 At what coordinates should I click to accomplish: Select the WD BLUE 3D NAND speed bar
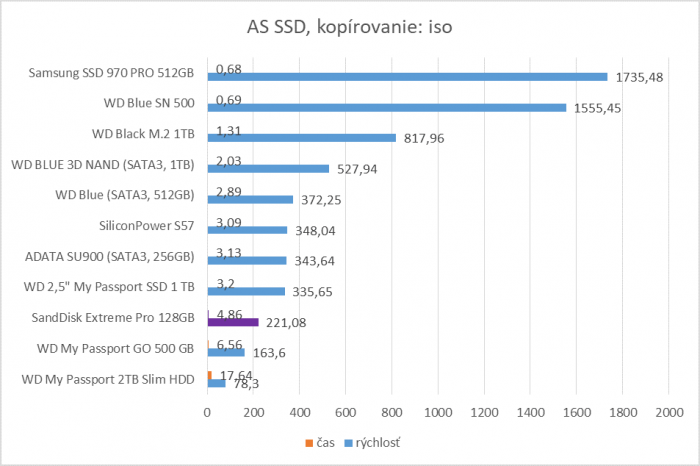[268, 169]
